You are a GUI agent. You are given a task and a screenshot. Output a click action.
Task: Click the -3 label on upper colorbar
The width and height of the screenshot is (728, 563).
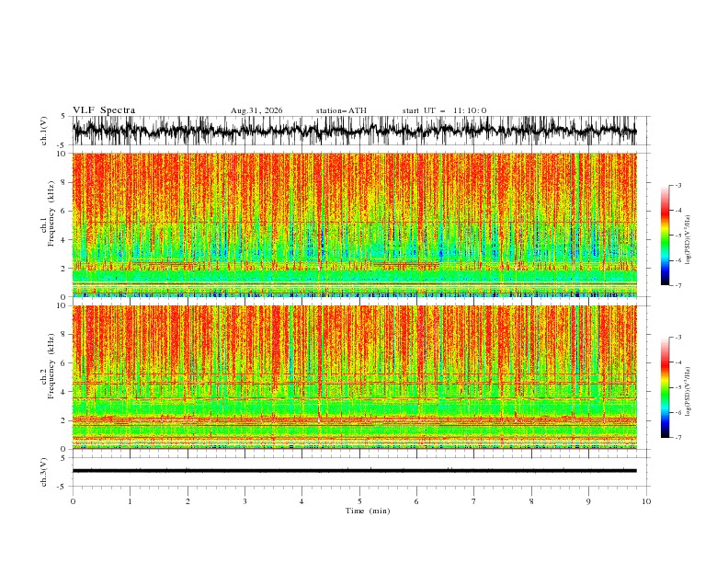(678, 185)
